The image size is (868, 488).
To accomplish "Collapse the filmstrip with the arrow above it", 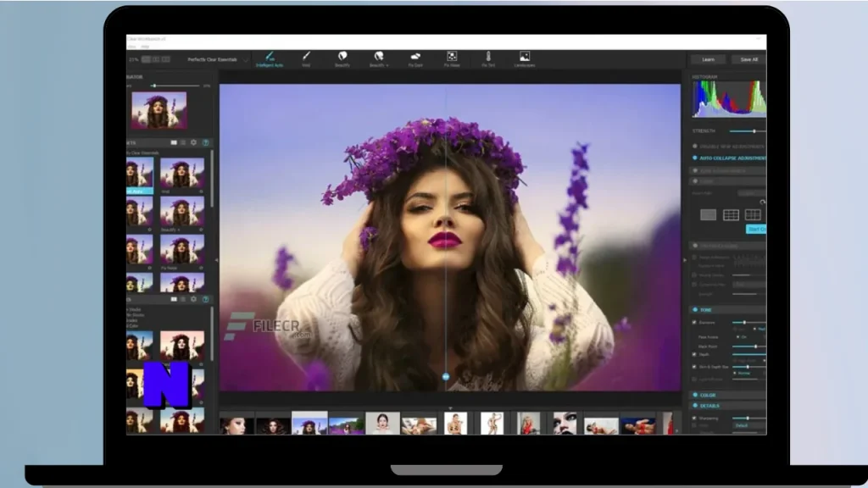I will pyautogui.click(x=450, y=408).
